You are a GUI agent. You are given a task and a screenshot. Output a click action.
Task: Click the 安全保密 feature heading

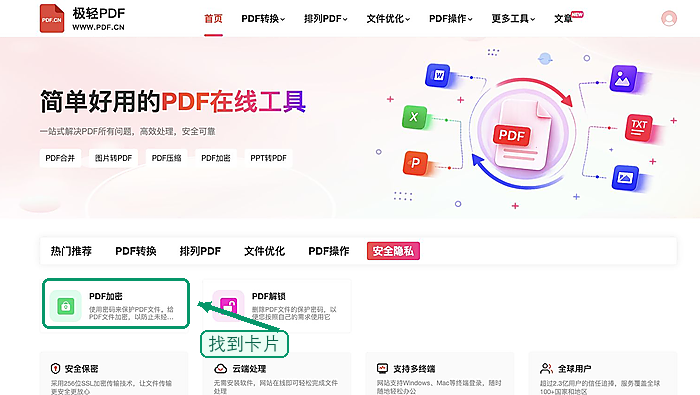click(x=81, y=369)
